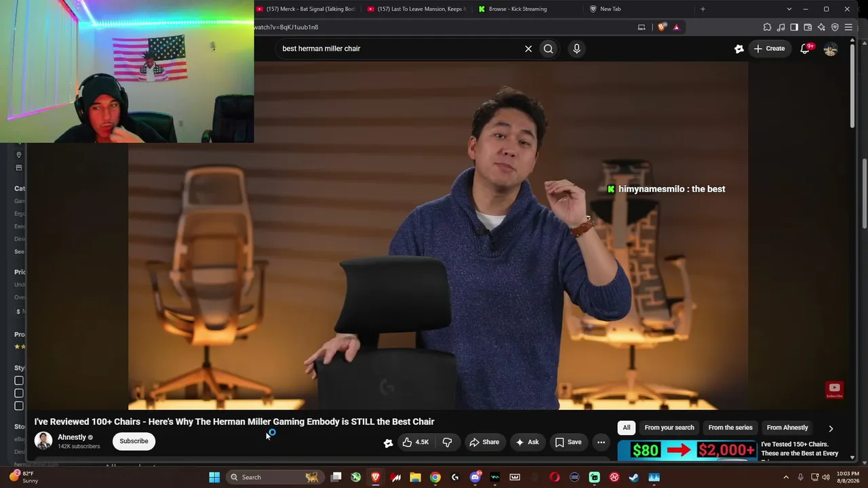Image resolution: width=868 pixels, height=488 pixels.
Task: Dislike the video with thumbs down
Action: coord(447,442)
